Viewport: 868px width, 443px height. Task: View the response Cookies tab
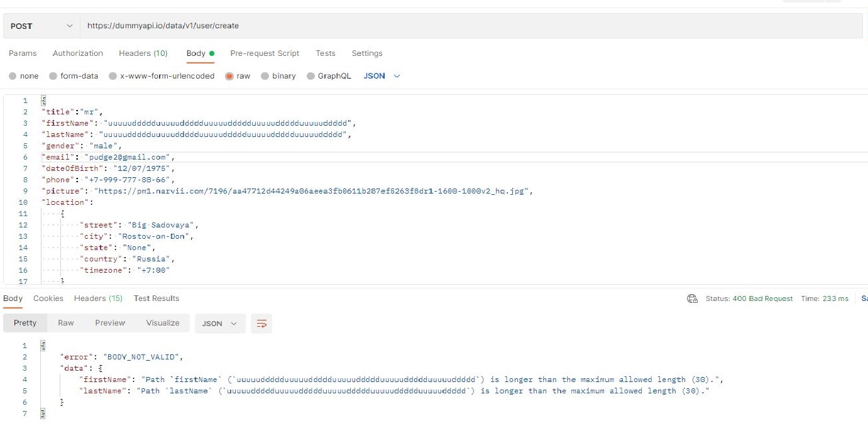click(48, 298)
